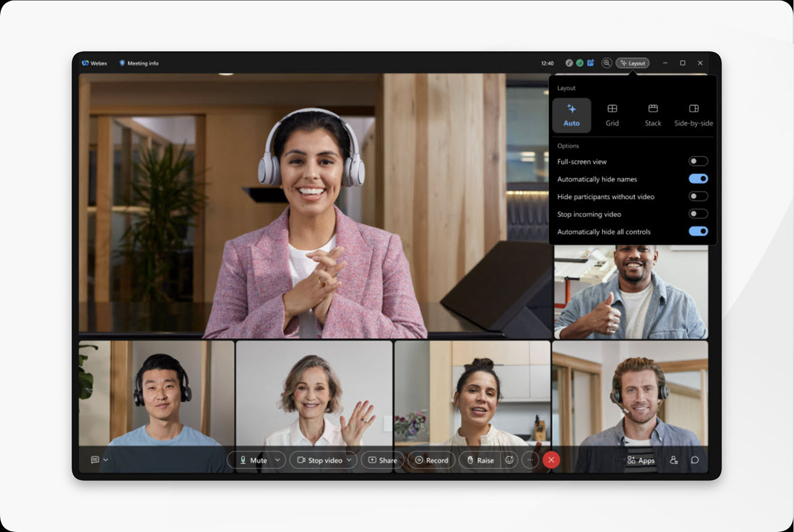Select the Auto layout option
Screen dimensions: 794x532
pyautogui.click(x=571, y=116)
